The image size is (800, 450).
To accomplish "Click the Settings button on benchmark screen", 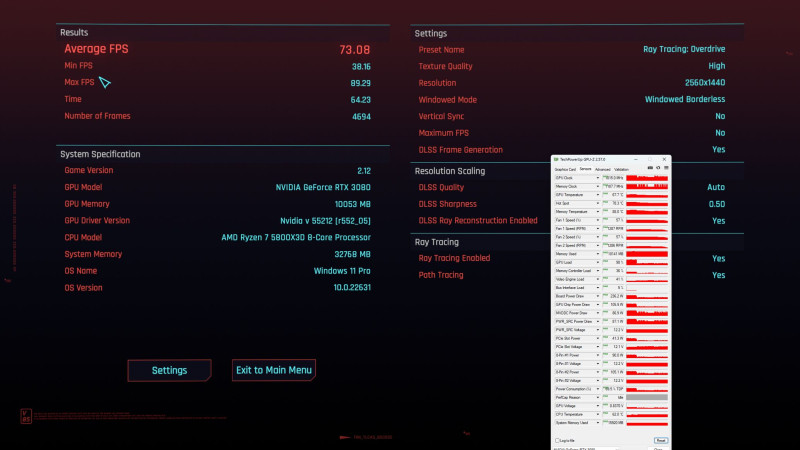I will (x=169, y=370).
